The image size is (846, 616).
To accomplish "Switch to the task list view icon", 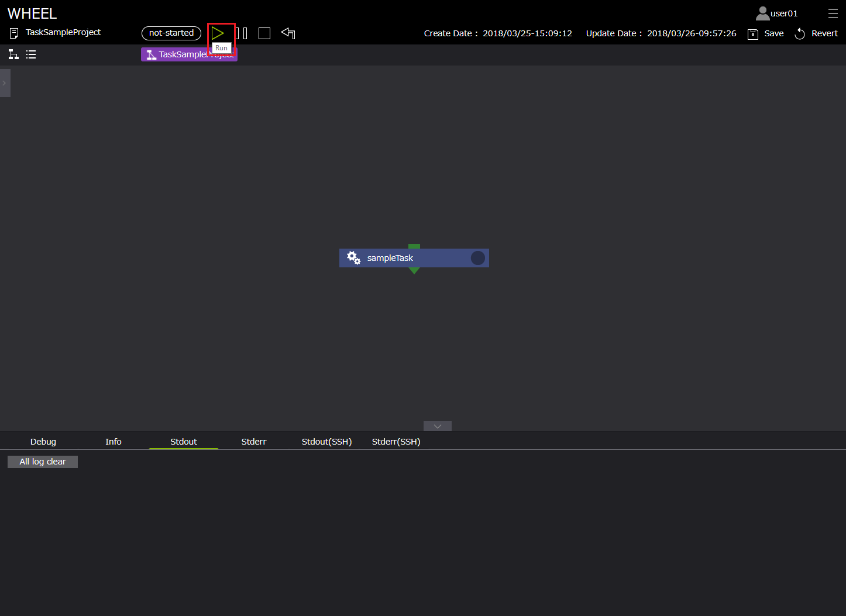I will click(x=31, y=54).
